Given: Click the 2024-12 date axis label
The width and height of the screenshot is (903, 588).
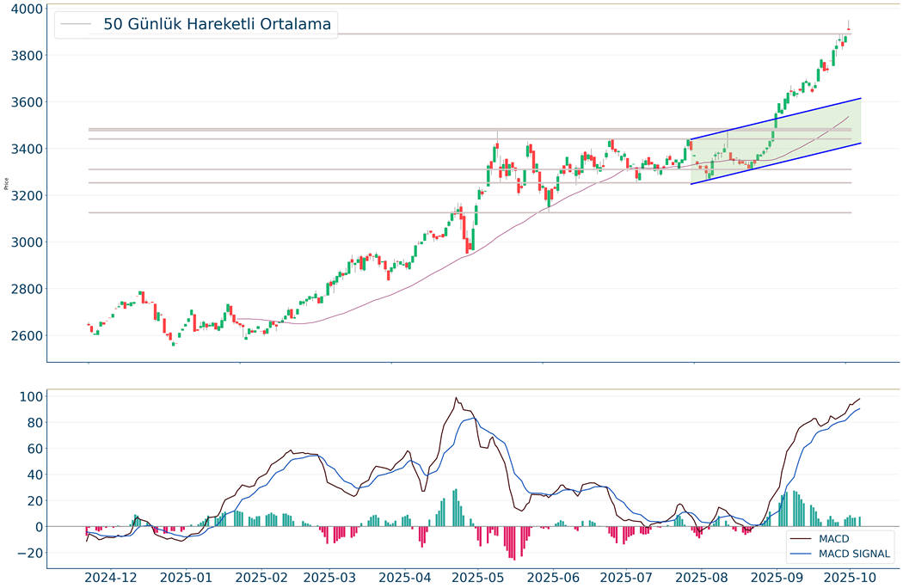Looking at the screenshot, I should 111,578.
